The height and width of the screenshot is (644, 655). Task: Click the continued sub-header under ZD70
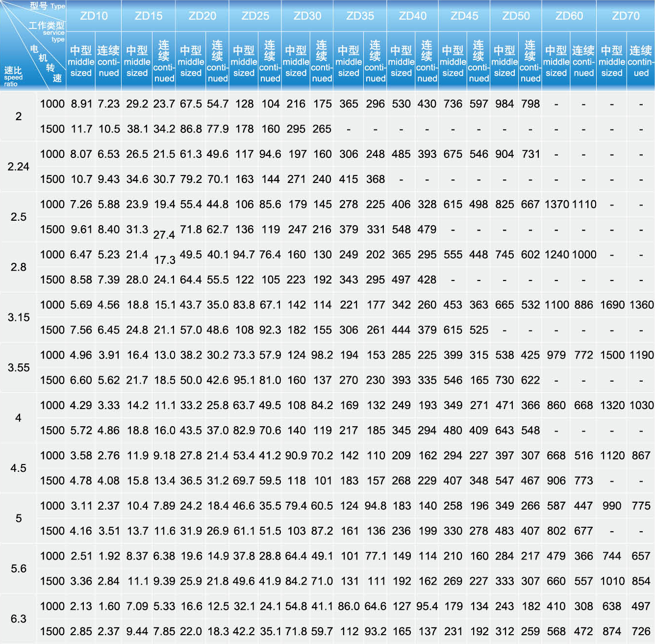tap(640, 61)
